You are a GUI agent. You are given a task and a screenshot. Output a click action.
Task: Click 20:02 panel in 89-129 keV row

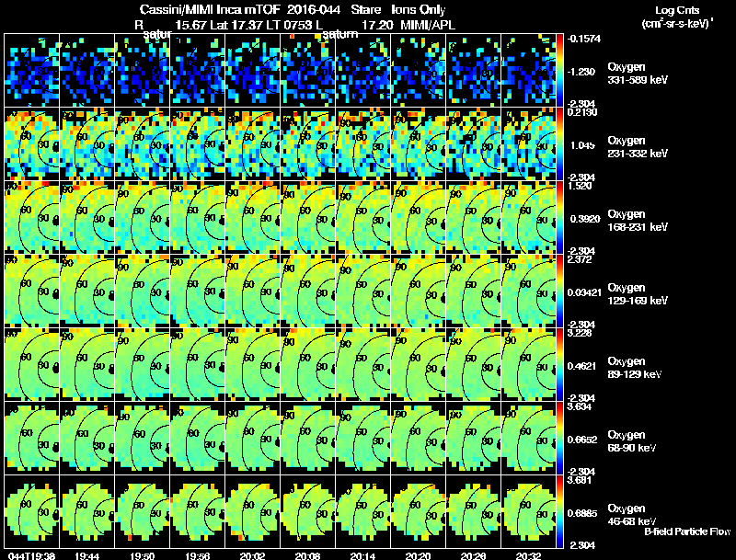252,364
